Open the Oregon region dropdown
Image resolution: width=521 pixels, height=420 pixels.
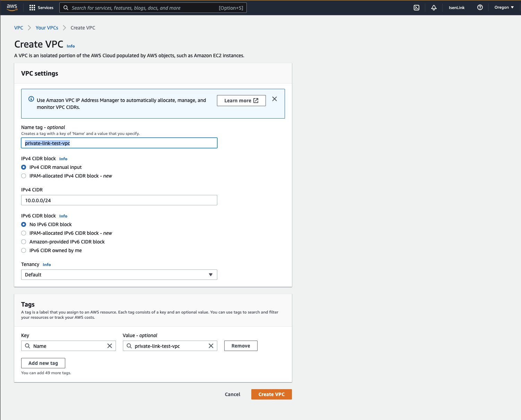coord(504,7)
